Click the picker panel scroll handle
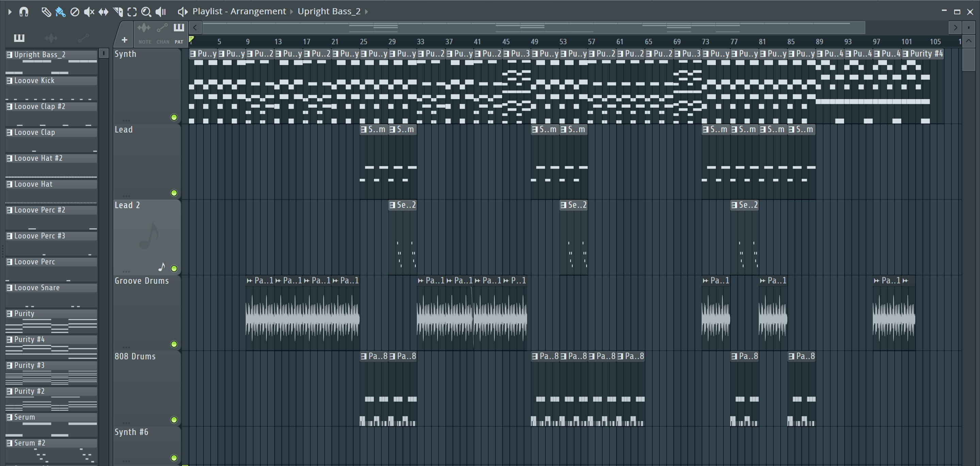The width and height of the screenshot is (980, 466). click(103, 53)
